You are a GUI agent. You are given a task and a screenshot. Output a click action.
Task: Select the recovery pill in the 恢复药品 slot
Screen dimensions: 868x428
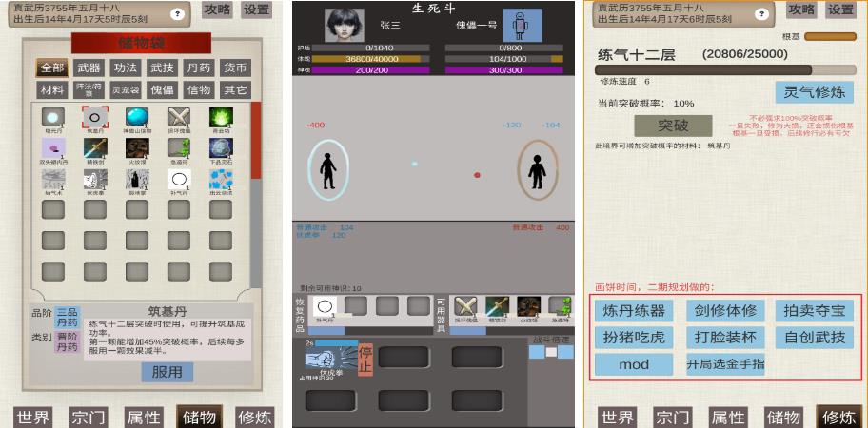click(x=325, y=306)
